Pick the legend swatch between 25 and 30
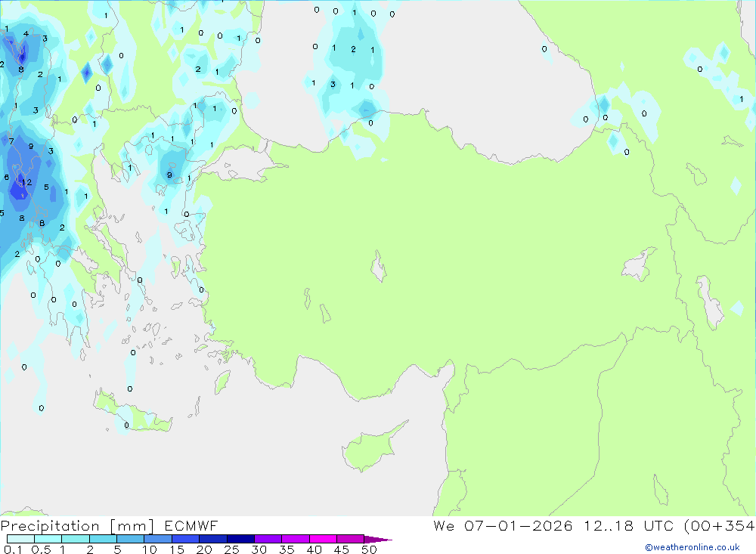 [x=240, y=539]
